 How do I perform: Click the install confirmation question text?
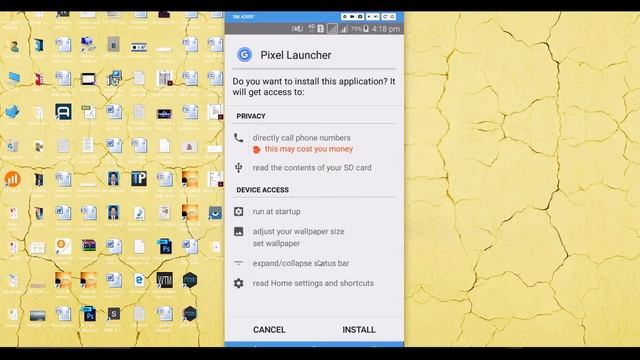[314, 87]
